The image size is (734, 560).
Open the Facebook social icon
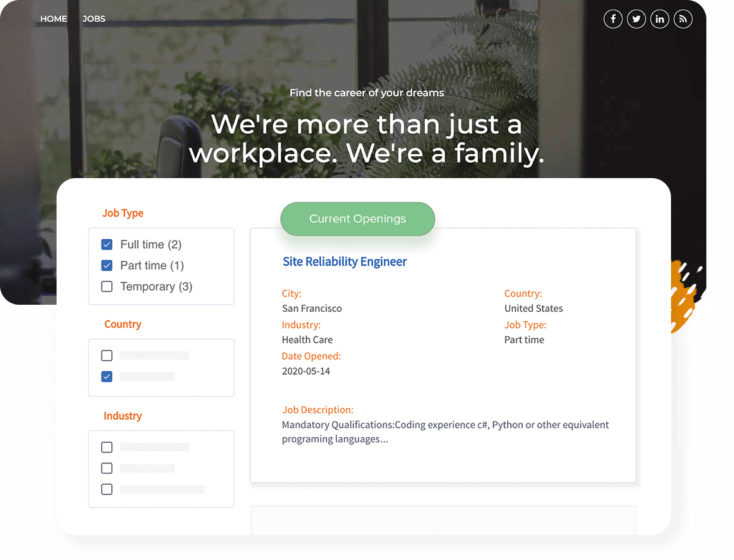tap(613, 19)
